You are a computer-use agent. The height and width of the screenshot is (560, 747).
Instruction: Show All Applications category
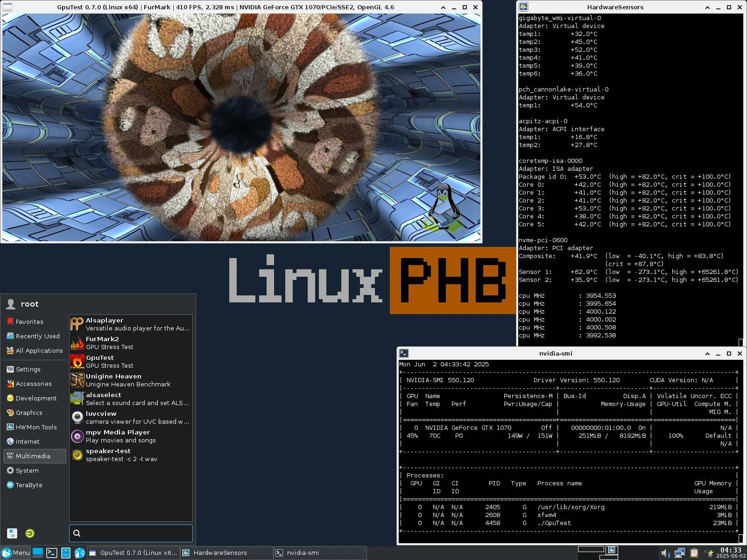(x=35, y=350)
